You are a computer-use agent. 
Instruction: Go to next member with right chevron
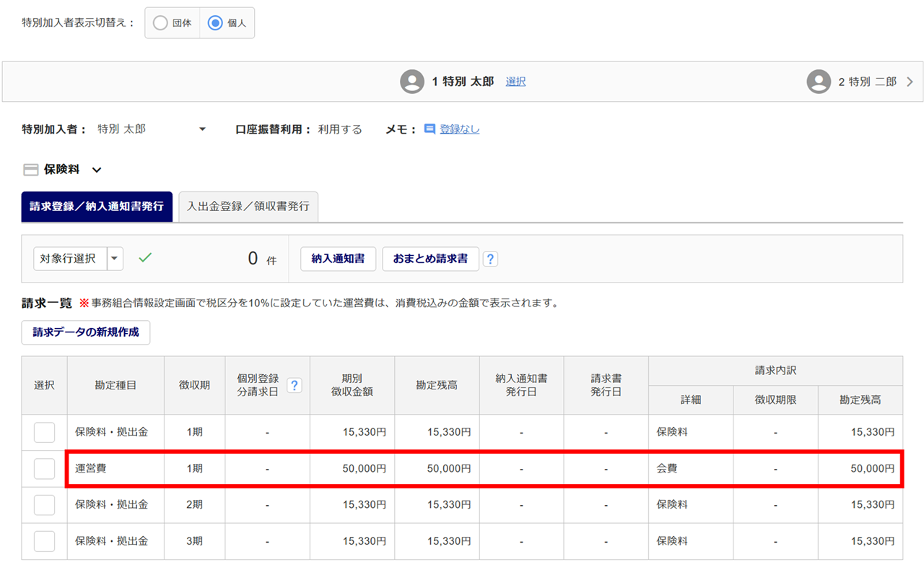point(910,82)
